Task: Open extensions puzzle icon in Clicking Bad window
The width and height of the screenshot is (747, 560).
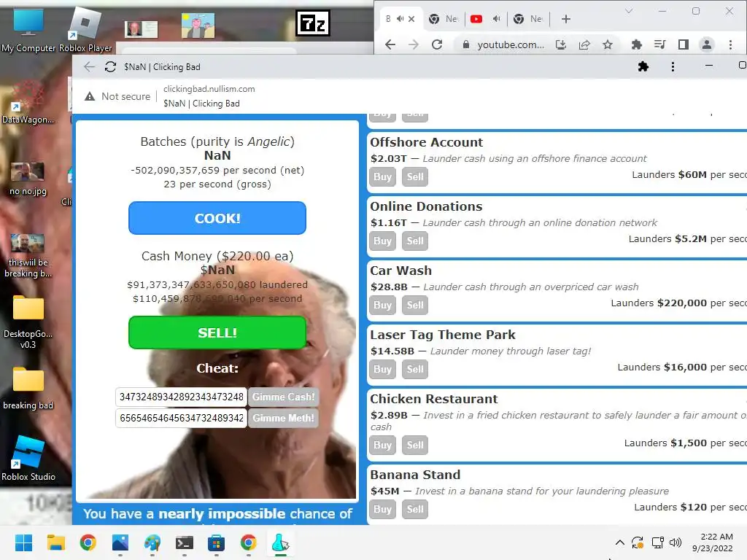Action: tap(643, 66)
